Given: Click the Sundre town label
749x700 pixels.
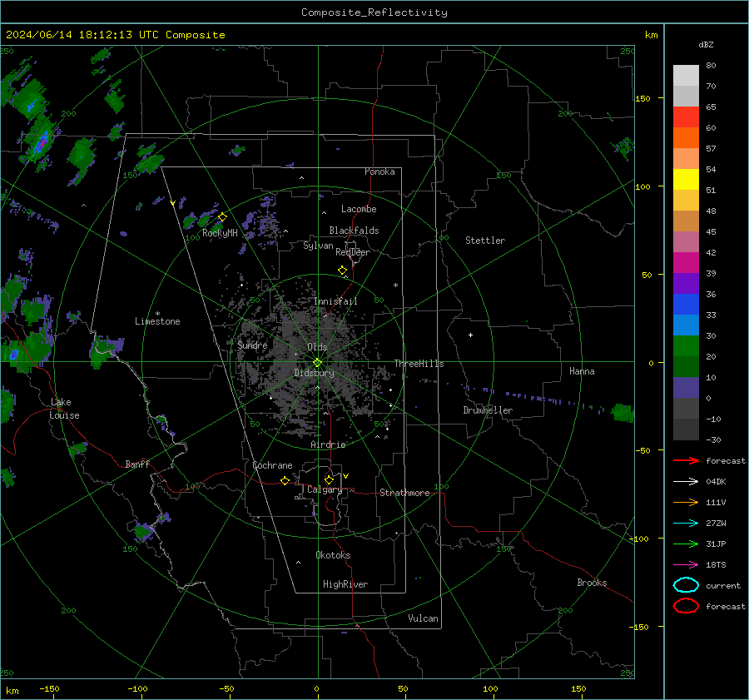Looking at the screenshot, I should click(x=252, y=345).
